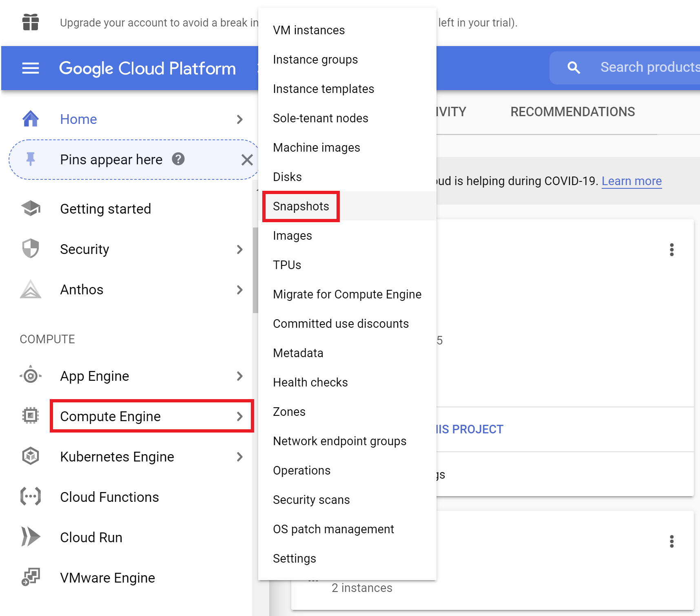Image resolution: width=700 pixels, height=616 pixels.
Task: Open Health checks menu entry
Action: (x=347, y=382)
